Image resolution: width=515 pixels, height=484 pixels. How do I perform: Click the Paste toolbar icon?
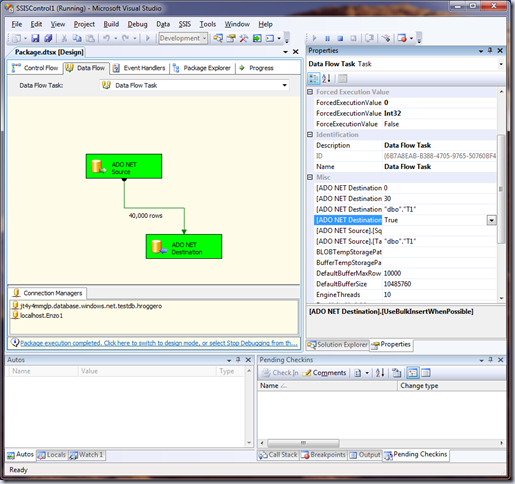[x=90, y=38]
